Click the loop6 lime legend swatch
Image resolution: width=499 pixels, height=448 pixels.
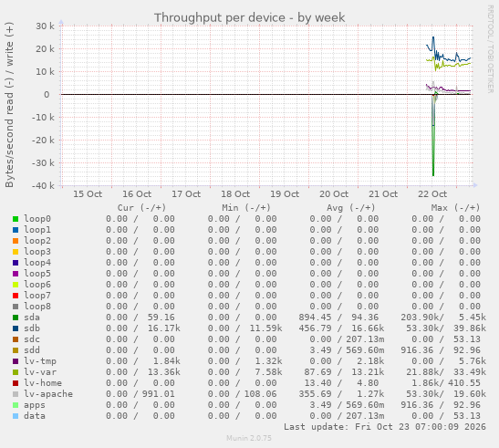pyautogui.click(x=16, y=285)
